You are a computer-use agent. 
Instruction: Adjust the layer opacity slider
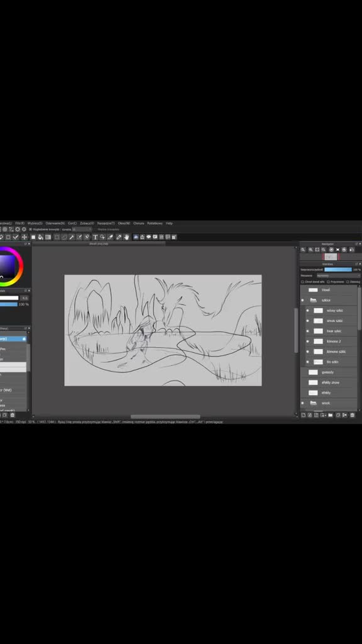pyautogui.click(x=337, y=269)
